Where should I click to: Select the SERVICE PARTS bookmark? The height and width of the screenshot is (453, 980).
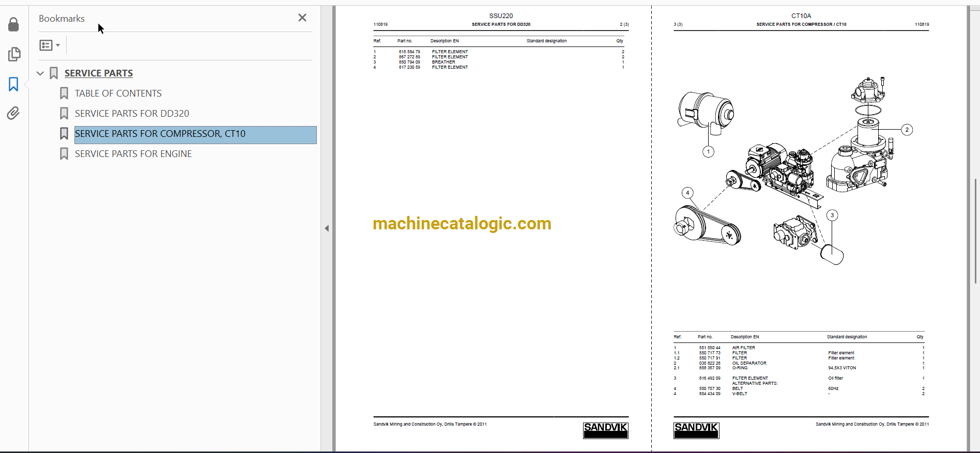[98, 73]
